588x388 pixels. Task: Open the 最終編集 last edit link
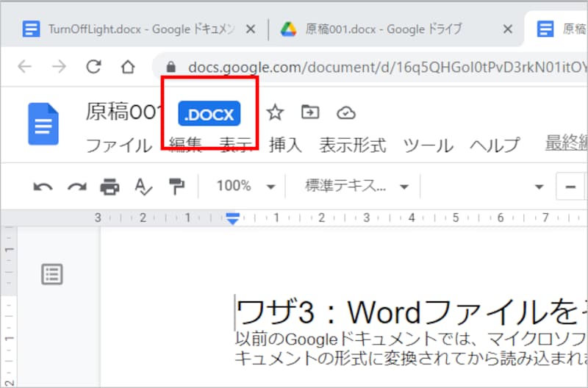(x=566, y=143)
